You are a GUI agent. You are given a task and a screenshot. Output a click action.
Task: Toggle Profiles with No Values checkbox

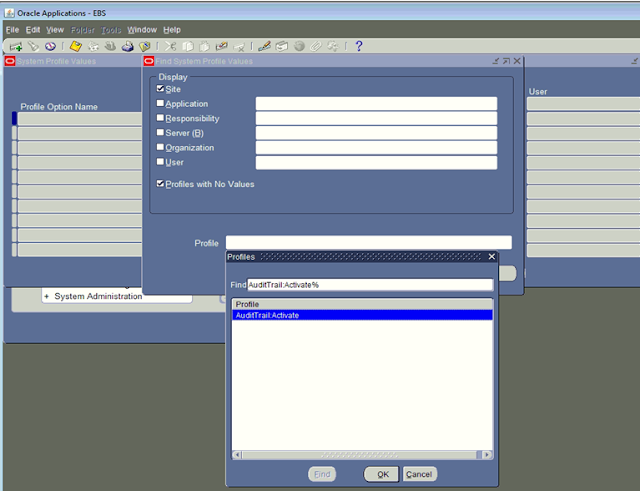tap(161, 184)
